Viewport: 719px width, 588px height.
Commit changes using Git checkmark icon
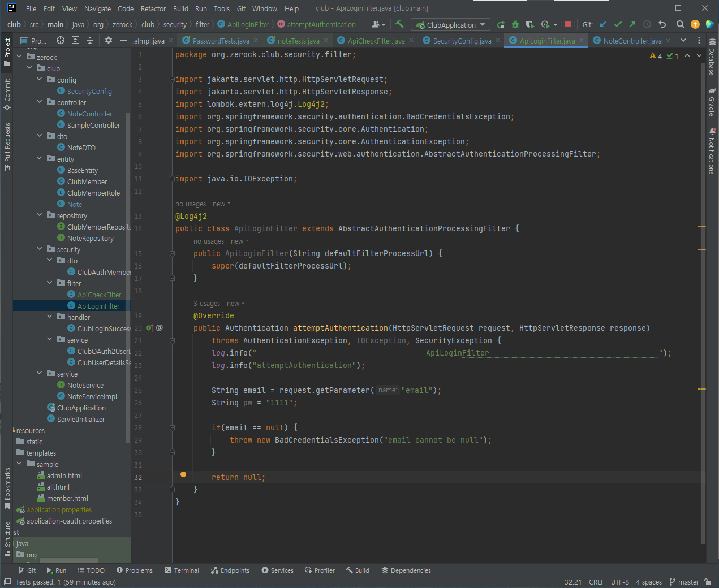coord(618,24)
